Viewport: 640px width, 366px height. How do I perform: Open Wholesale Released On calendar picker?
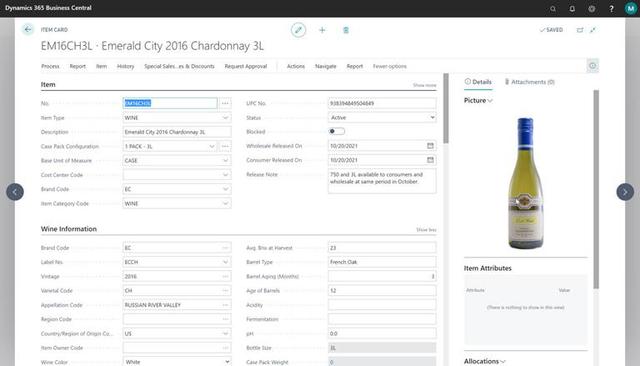pyautogui.click(x=430, y=146)
